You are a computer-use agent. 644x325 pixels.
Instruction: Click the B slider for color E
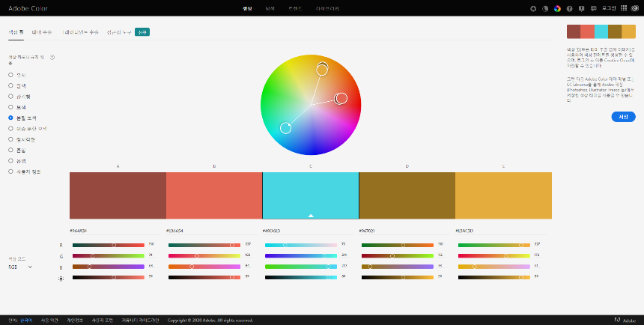(494, 267)
